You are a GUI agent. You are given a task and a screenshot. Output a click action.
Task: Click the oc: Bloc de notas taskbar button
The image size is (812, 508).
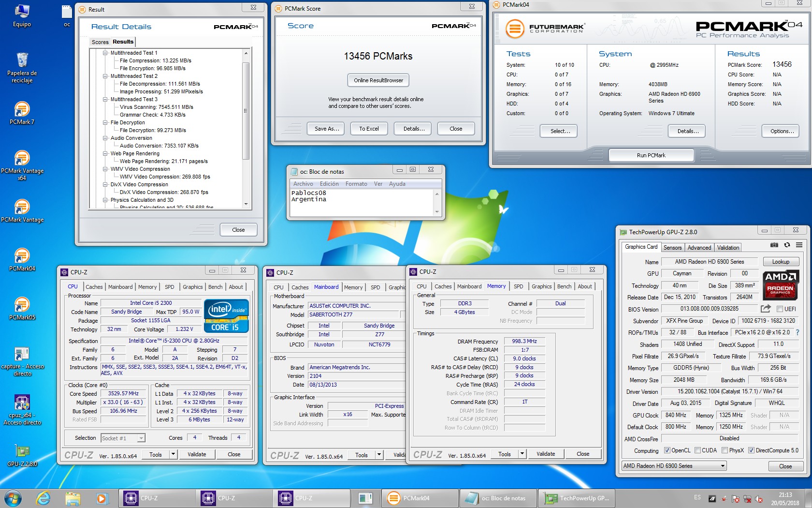498,498
